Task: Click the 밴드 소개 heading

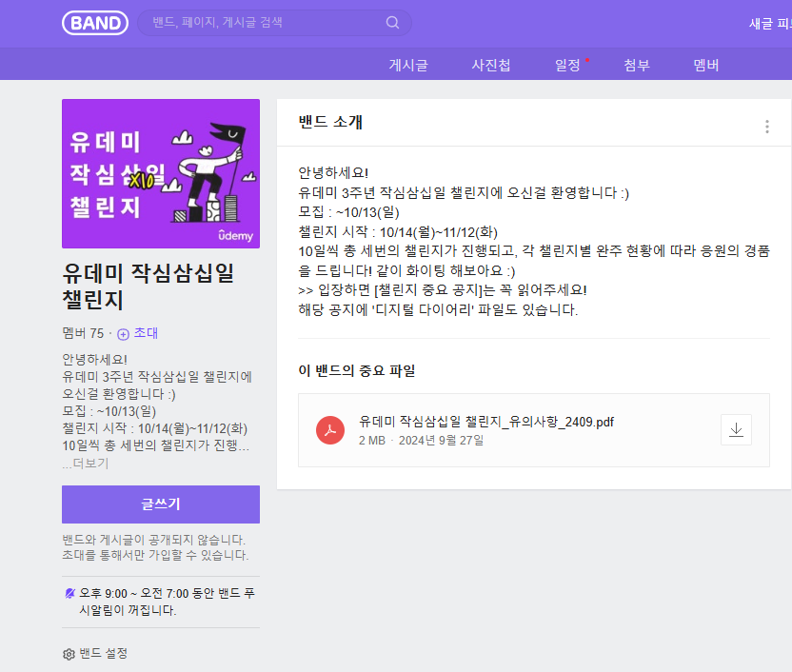Action: (x=330, y=122)
